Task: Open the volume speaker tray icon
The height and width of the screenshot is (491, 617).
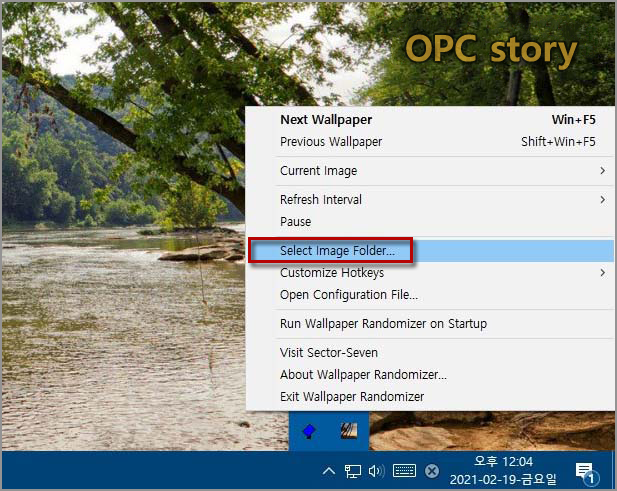Action: pos(377,471)
